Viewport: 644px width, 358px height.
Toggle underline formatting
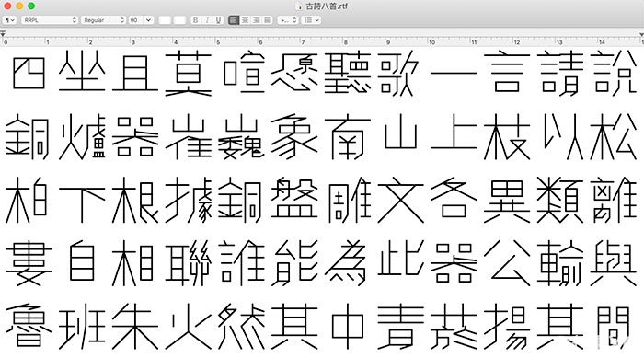218,20
